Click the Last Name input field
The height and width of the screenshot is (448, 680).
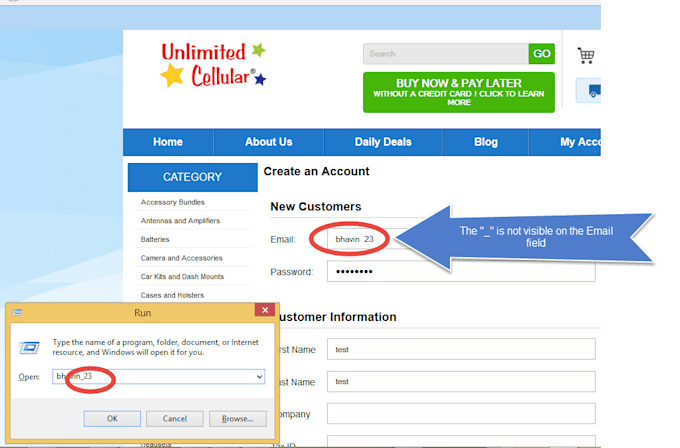461,382
